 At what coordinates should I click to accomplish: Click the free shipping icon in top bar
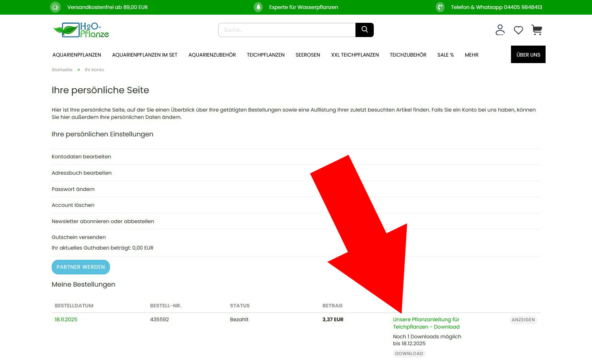55,7
